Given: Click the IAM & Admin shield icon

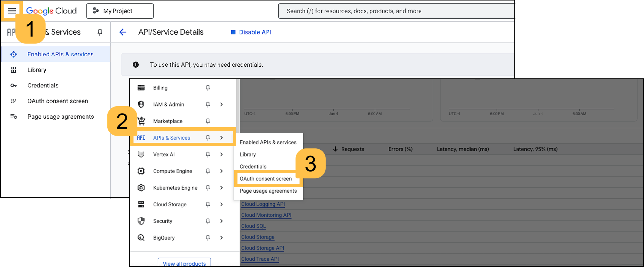Looking at the screenshot, I should coord(141,105).
